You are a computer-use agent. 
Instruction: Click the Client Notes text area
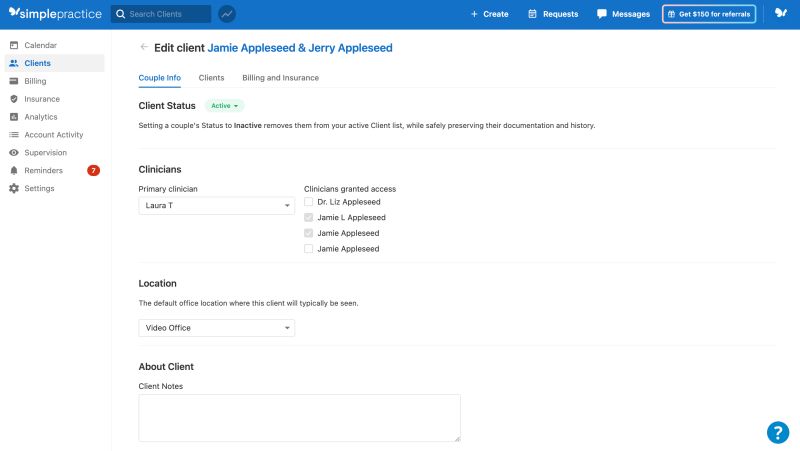pyautogui.click(x=299, y=418)
